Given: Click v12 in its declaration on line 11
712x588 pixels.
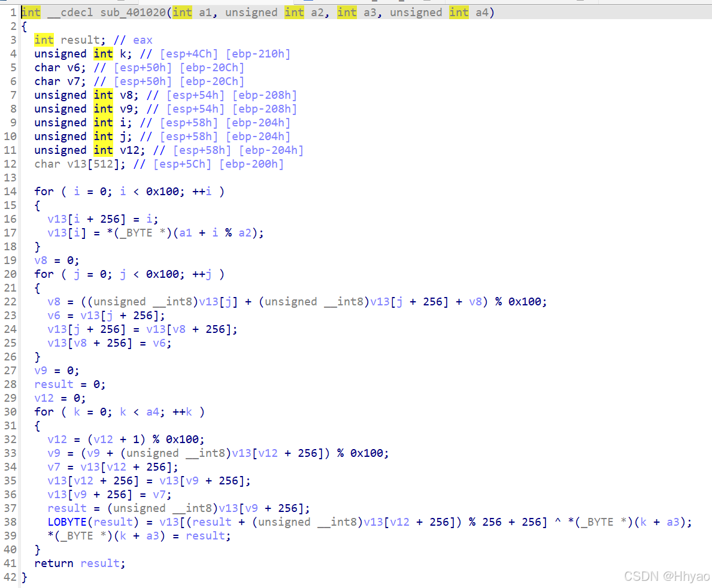Looking at the screenshot, I should (x=129, y=150).
